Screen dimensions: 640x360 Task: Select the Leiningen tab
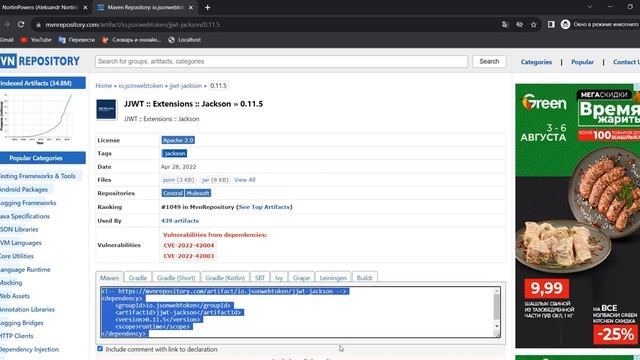tap(333, 278)
